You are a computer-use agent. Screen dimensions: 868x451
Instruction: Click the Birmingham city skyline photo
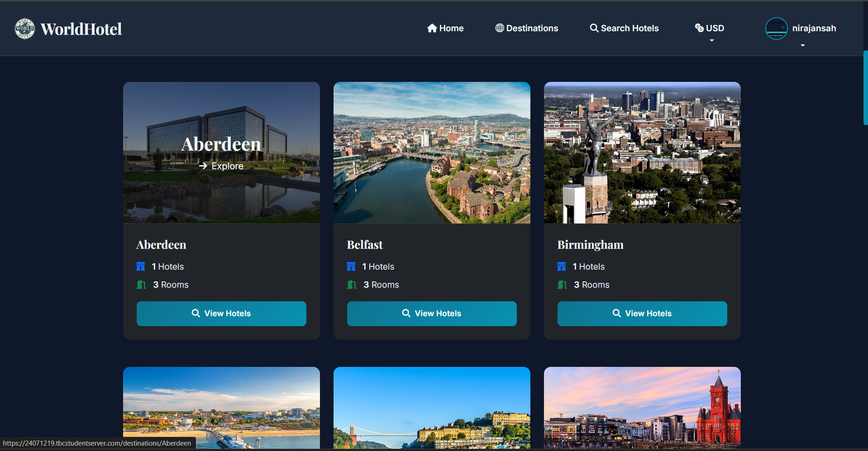pyautogui.click(x=642, y=152)
